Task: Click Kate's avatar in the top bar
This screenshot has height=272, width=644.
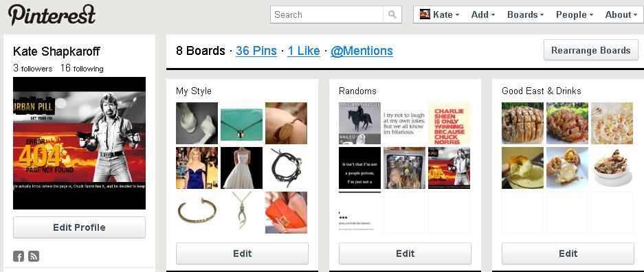Action: 425,14
